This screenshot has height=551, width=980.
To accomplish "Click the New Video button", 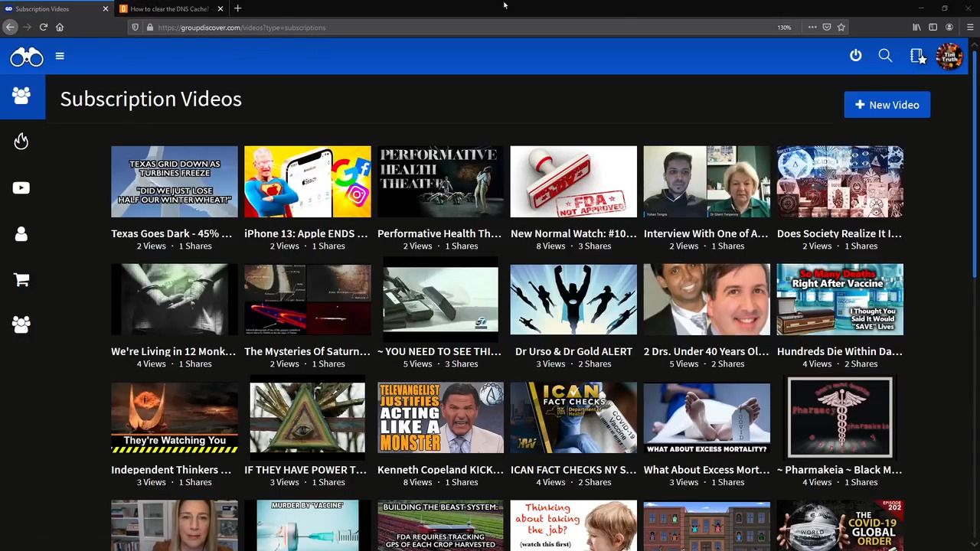I will point(887,105).
